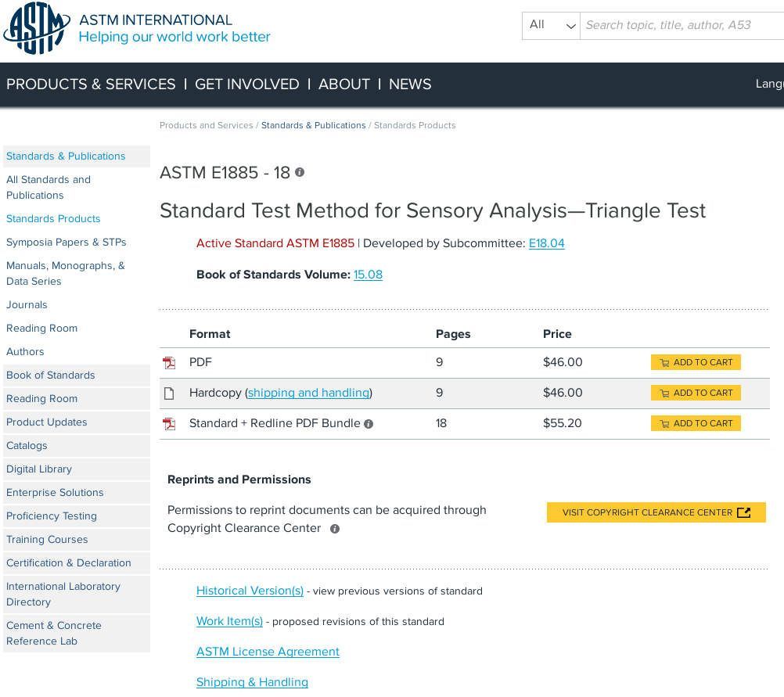Select Standards Products in sidebar
This screenshot has width=784, height=697.
[x=53, y=218]
